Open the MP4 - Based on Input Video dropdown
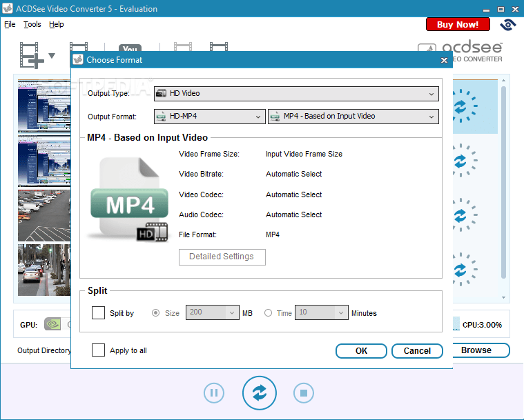Screen dimensions: 524x420 pos(353,117)
